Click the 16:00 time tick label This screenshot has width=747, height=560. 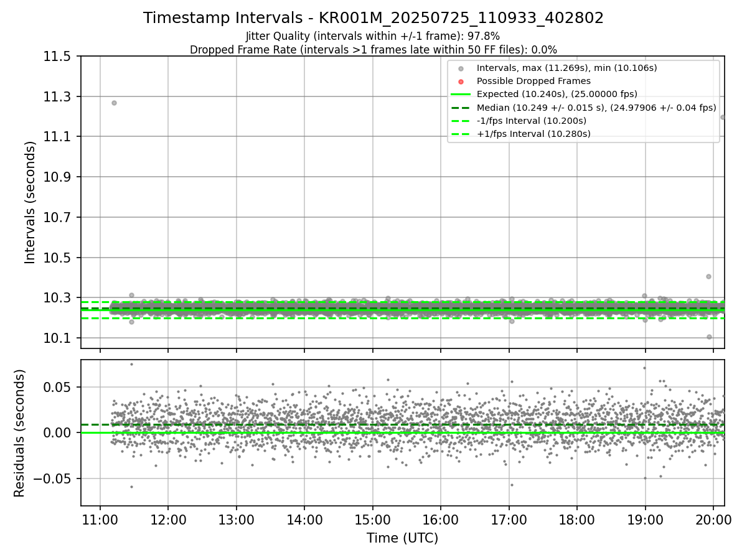(441, 520)
